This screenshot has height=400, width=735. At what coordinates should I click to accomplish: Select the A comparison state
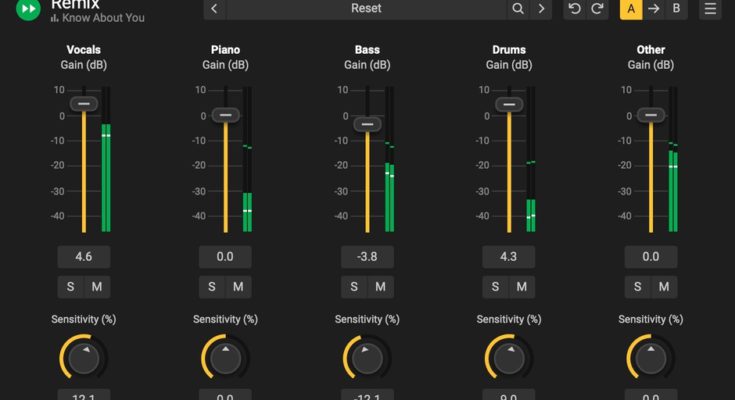point(631,9)
